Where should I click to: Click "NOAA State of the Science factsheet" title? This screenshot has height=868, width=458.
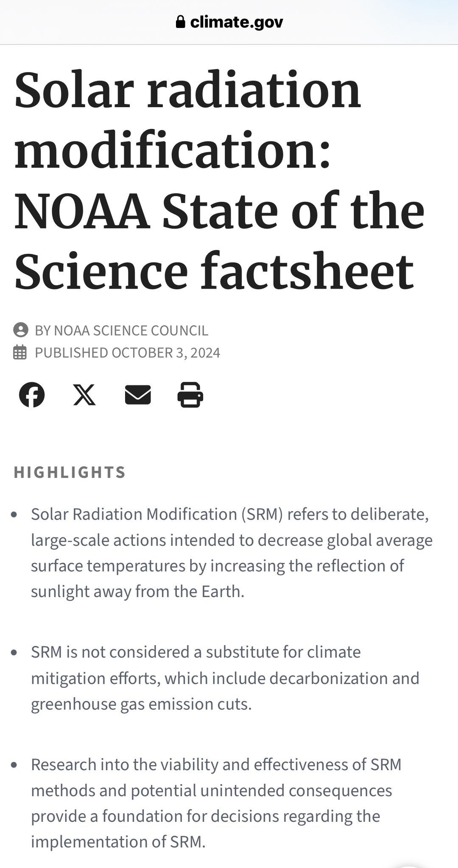pyautogui.click(x=218, y=241)
